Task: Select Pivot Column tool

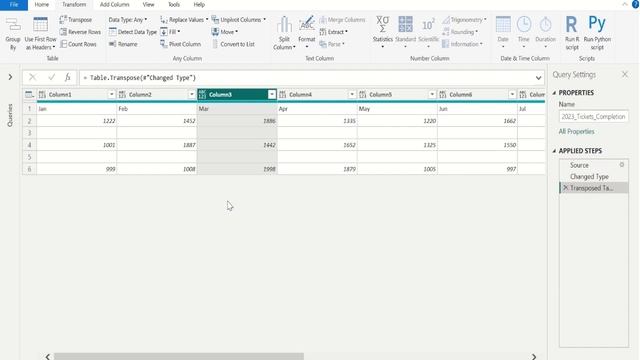Action: pos(180,44)
